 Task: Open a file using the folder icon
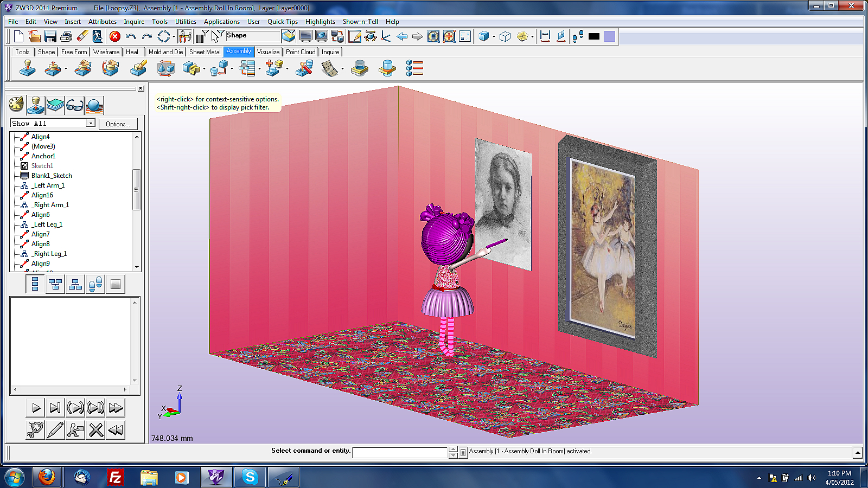(34, 36)
